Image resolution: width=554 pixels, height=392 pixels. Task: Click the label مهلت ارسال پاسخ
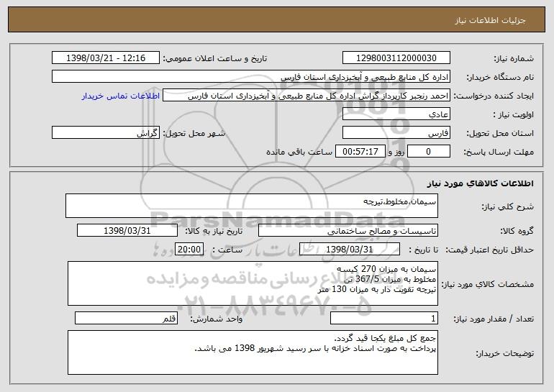(499, 152)
